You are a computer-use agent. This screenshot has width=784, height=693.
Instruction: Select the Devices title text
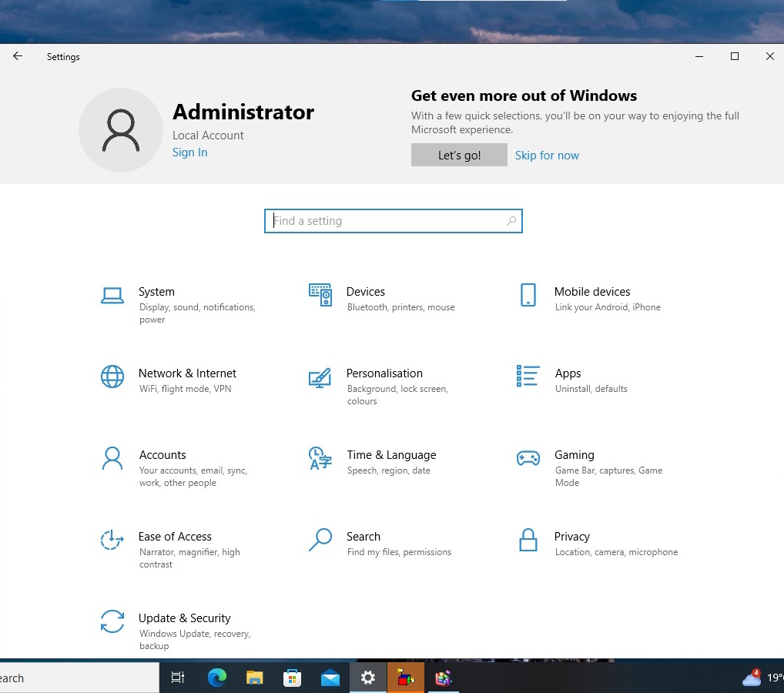point(366,292)
